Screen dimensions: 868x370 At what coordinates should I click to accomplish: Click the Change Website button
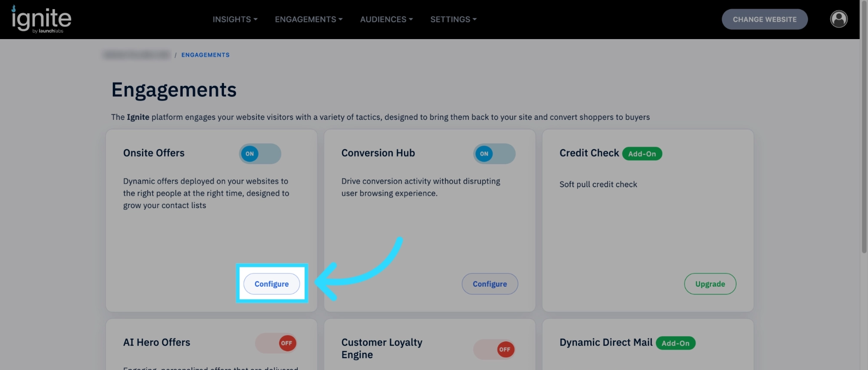[764, 19]
